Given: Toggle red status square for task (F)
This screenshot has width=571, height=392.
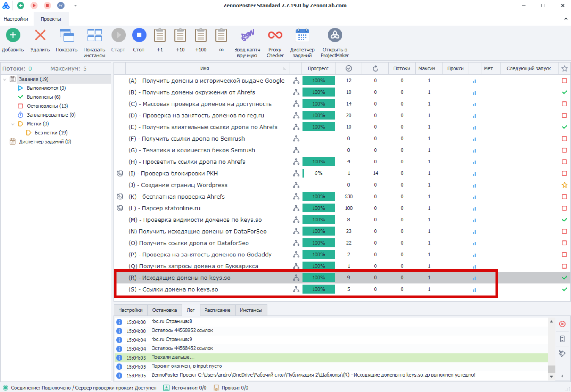Looking at the screenshot, I should pyautogui.click(x=564, y=138).
